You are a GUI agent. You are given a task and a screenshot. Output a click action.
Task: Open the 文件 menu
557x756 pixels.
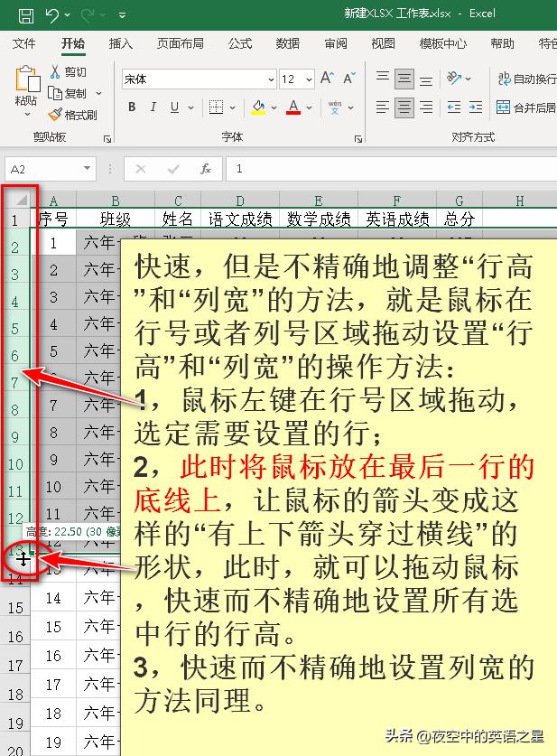point(23,44)
